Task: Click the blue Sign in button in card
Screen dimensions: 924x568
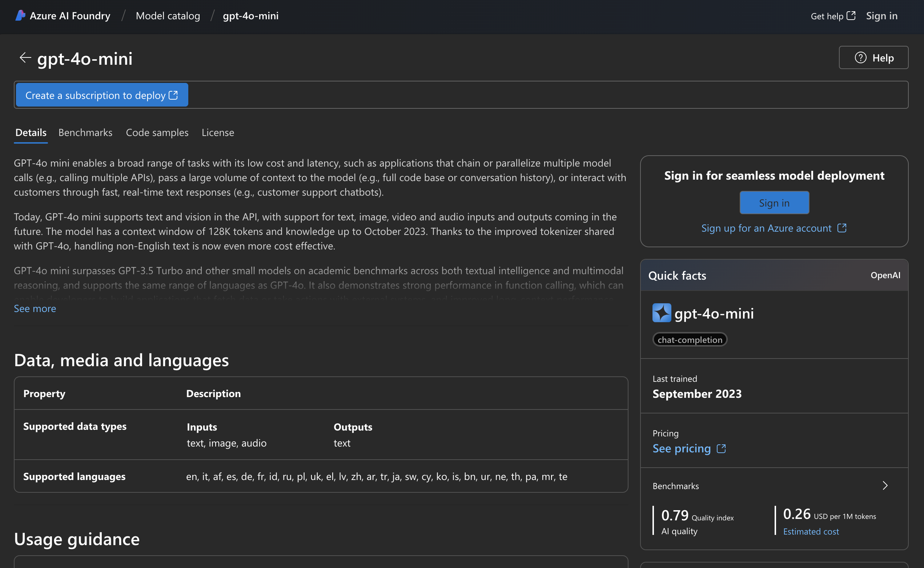Action: tap(774, 203)
